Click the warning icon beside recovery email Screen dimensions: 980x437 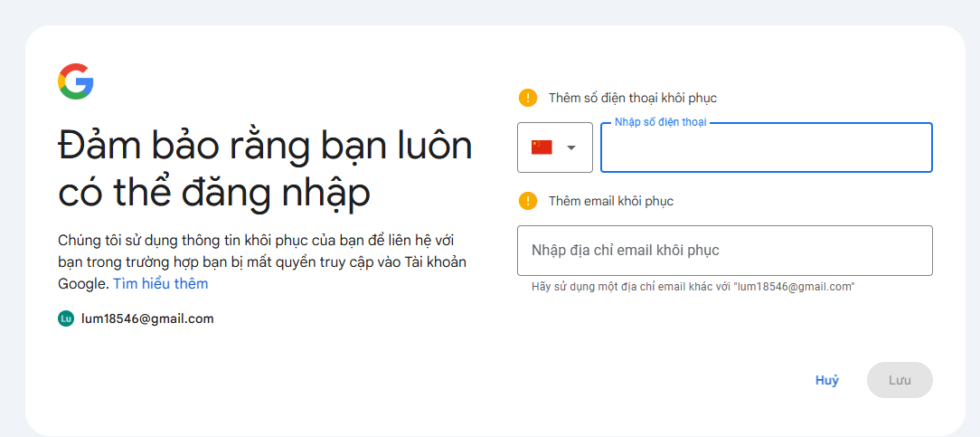coord(528,201)
